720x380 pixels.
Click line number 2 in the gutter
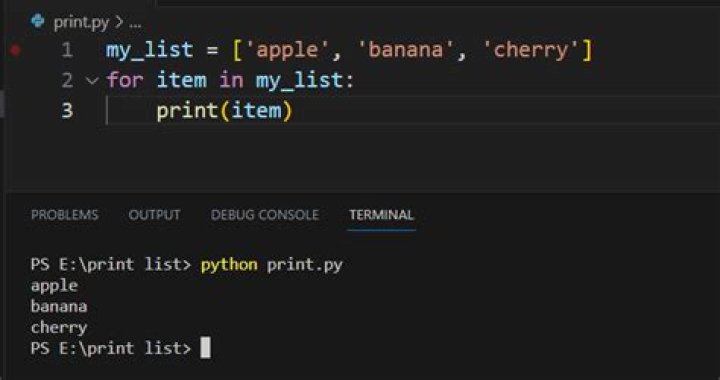(67, 81)
